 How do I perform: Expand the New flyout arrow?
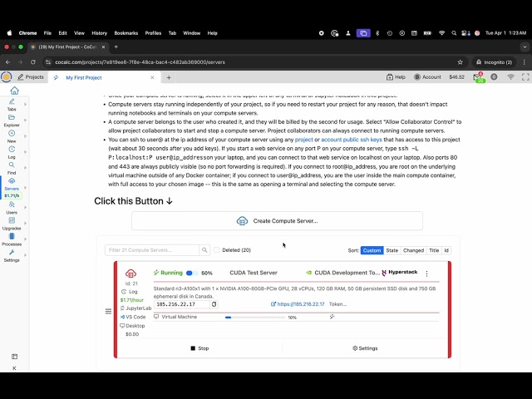pos(25,136)
